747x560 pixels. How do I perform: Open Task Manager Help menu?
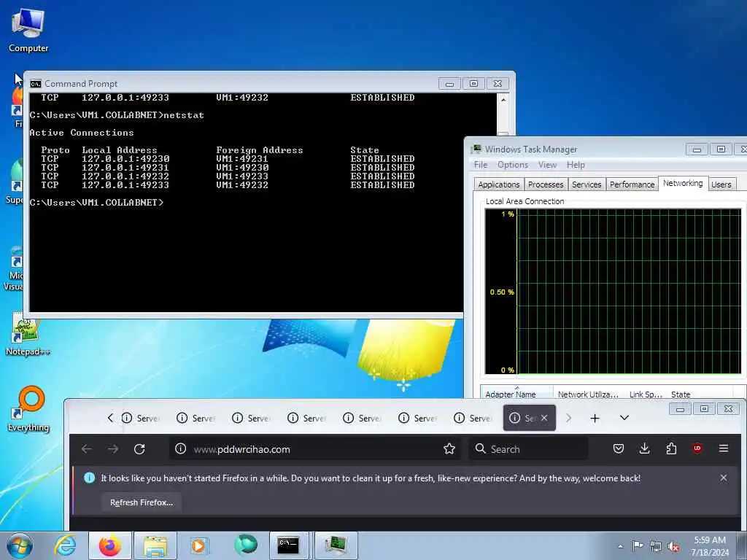(576, 165)
